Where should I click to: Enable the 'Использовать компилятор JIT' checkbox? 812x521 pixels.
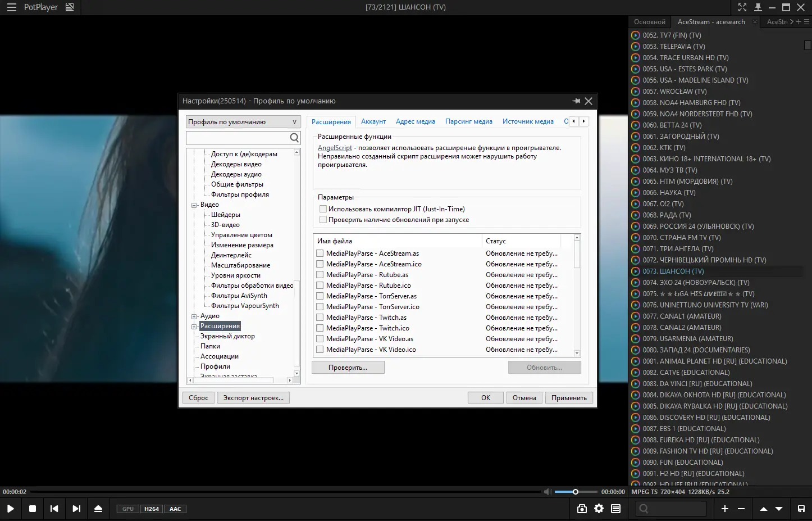click(x=323, y=209)
